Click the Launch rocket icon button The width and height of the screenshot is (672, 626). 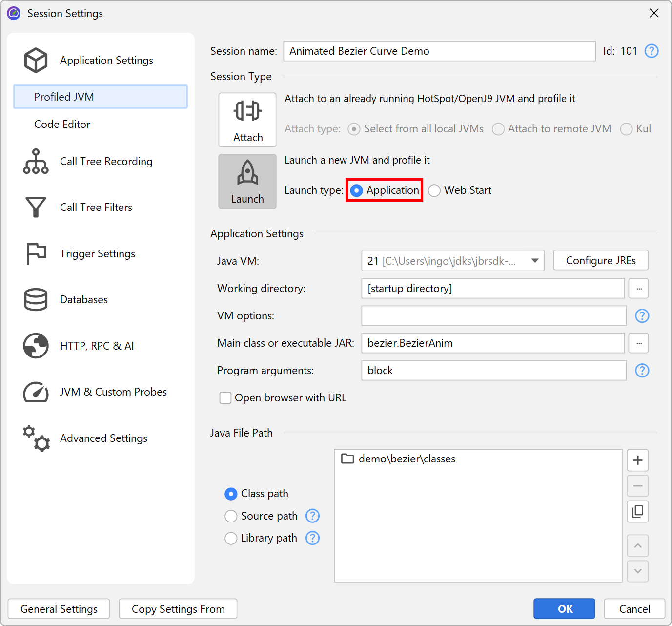coord(247,181)
